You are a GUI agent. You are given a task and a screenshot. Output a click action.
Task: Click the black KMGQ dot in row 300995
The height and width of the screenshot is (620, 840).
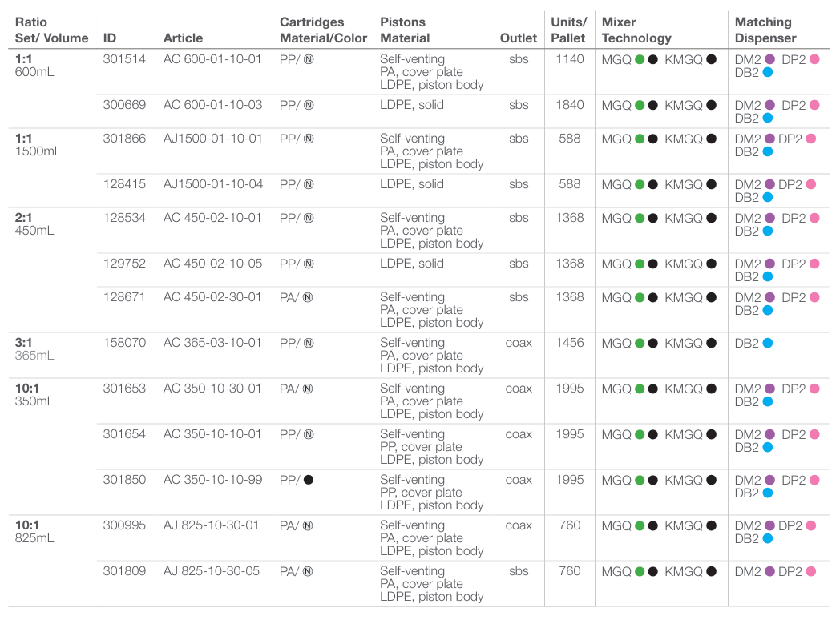click(x=711, y=525)
